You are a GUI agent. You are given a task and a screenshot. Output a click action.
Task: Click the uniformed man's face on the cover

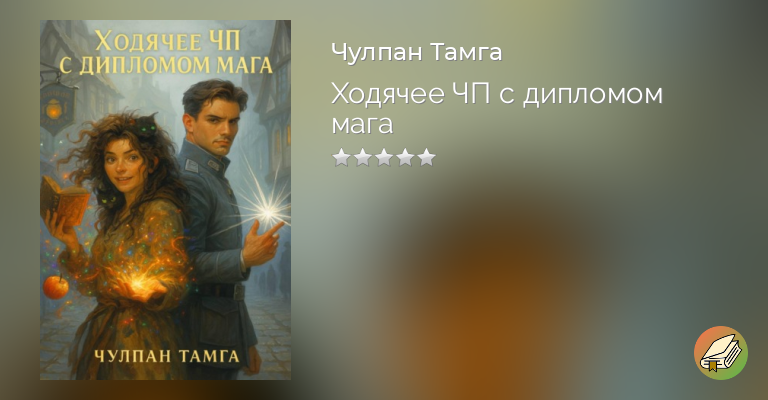(216, 127)
